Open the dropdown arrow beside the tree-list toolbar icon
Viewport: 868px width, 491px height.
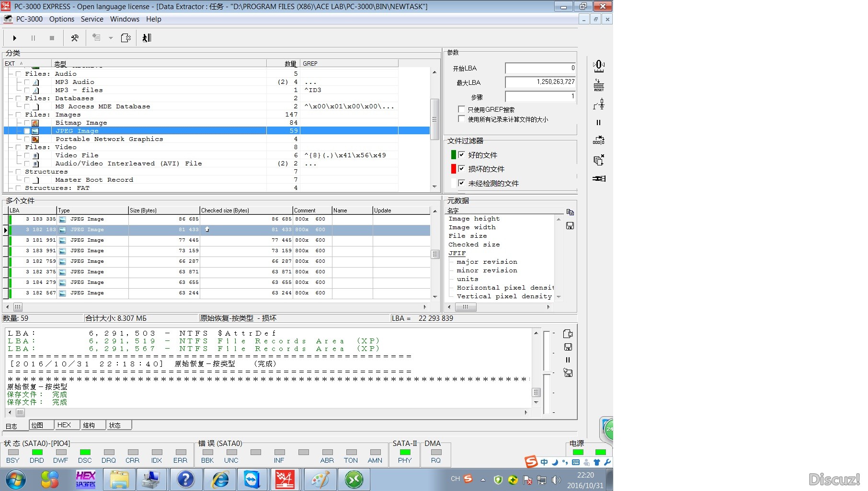pos(111,38)
